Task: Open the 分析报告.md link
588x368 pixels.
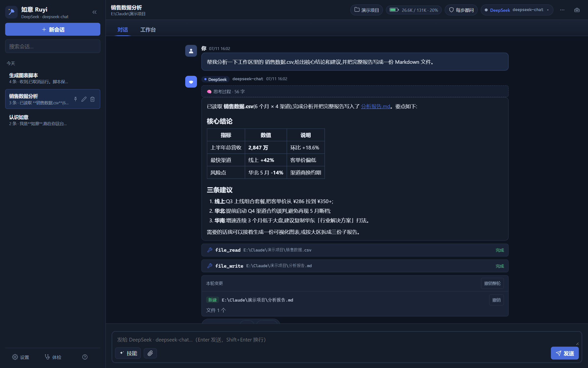Action: (375, 106)
